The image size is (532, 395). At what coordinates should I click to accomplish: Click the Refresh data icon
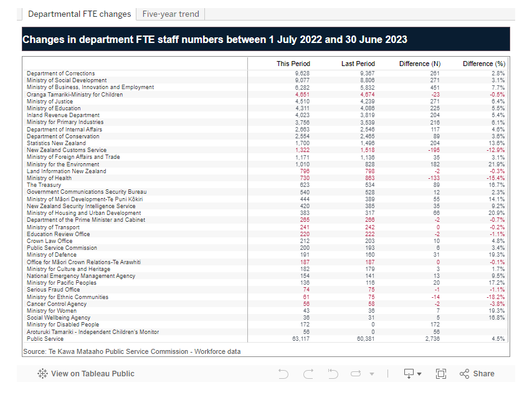[x=356, y=374]
